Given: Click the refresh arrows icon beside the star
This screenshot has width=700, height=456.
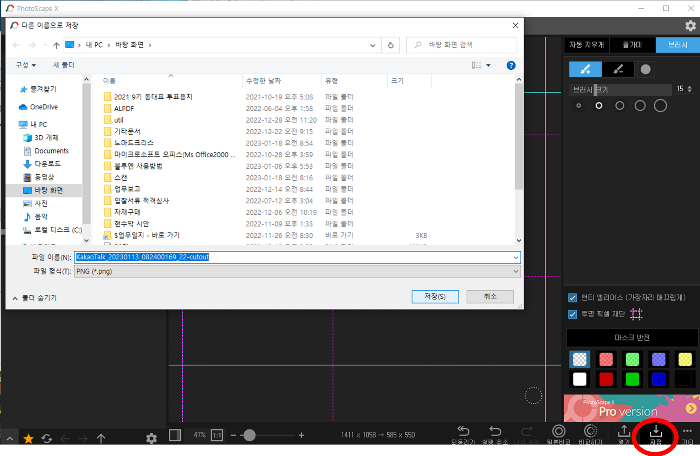Looking at the screenshot, I should coord(47,439).
